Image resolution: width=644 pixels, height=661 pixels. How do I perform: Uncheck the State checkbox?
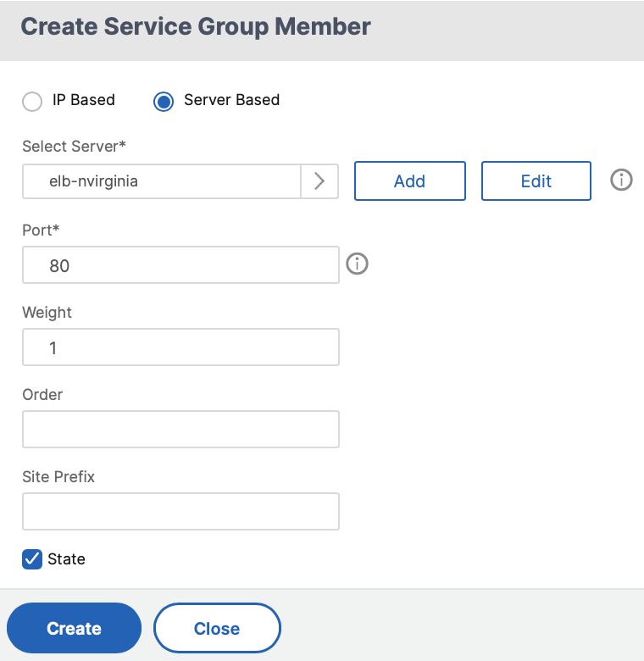point(32,559)
